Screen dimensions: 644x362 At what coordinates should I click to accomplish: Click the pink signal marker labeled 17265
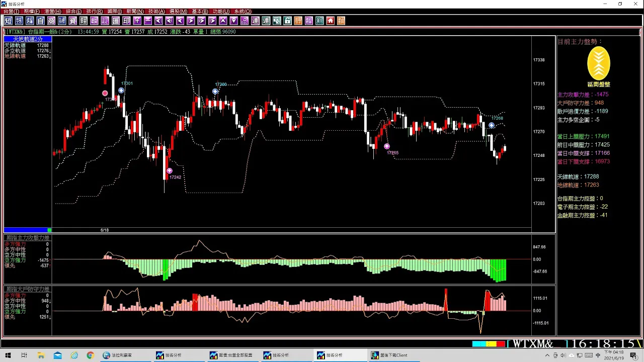coord(387,146)
